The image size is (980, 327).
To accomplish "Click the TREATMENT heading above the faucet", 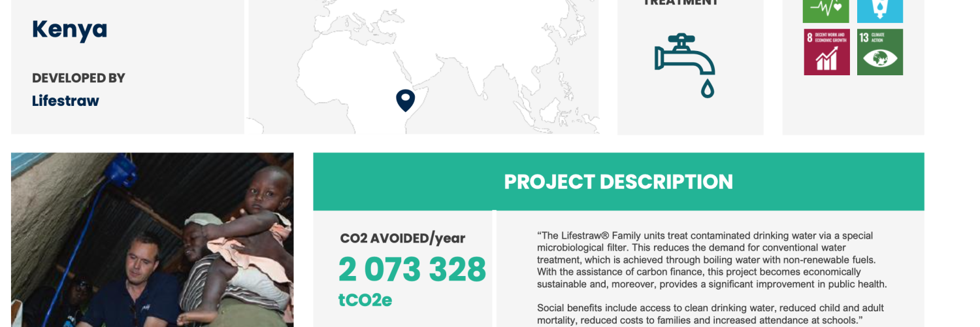I will click(681, 3).
